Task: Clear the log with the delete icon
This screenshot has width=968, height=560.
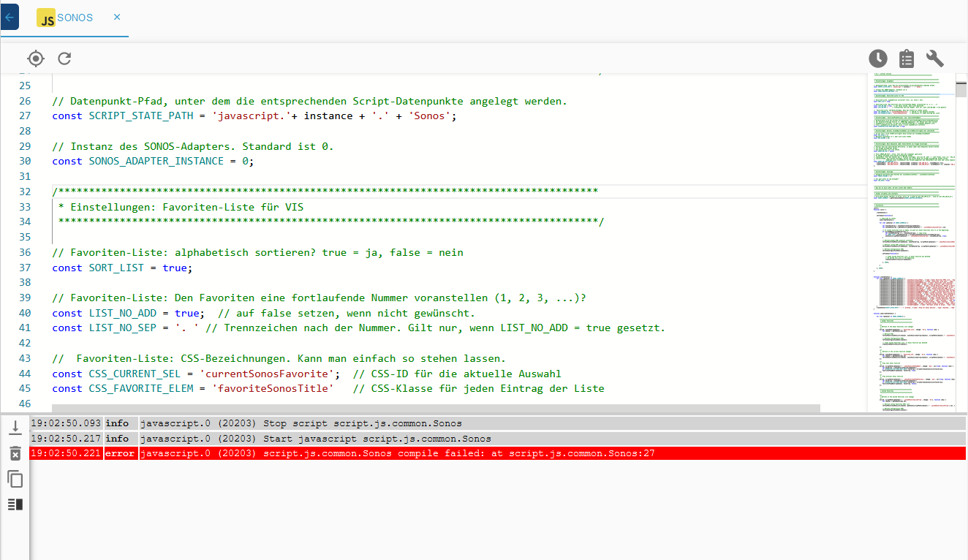Action: pos(15,453)
